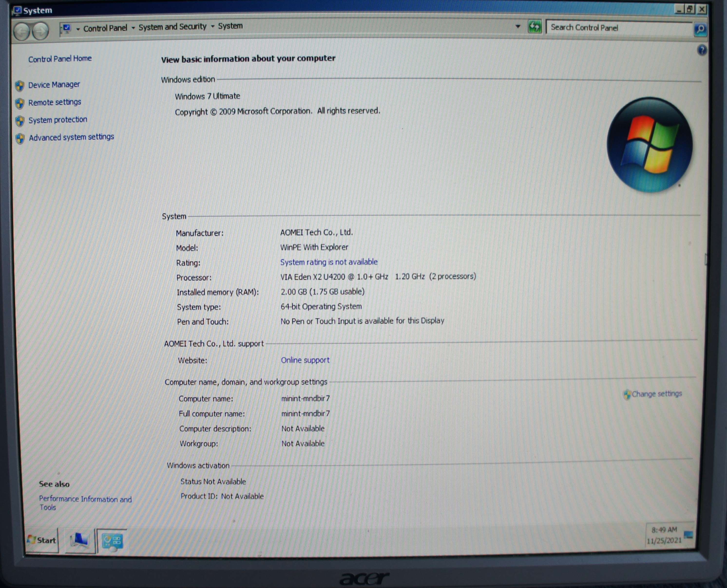
Task: Open Control Panel Home link
Action: (60, 59)
